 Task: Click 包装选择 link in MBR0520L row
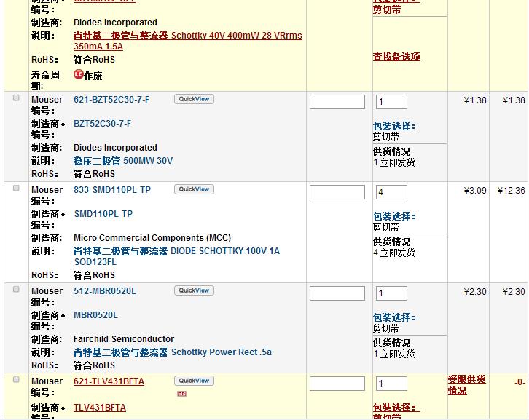[x=394, y=317]
